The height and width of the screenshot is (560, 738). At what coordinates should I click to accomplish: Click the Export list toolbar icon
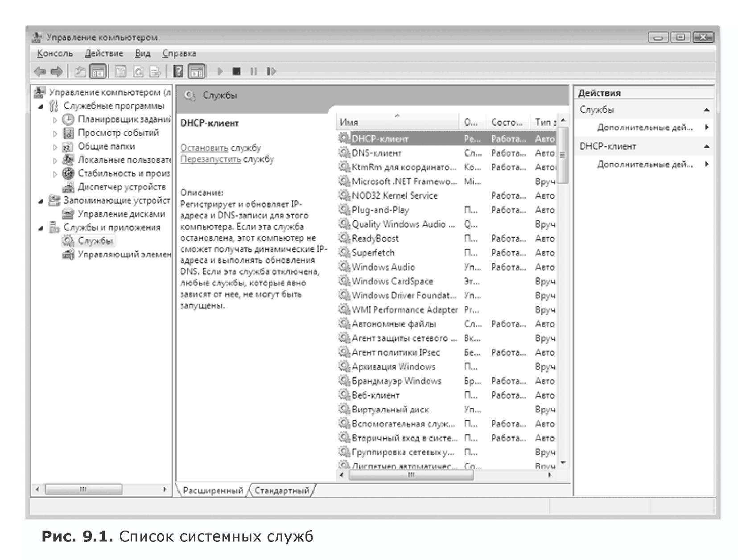[x=155, y=71]
